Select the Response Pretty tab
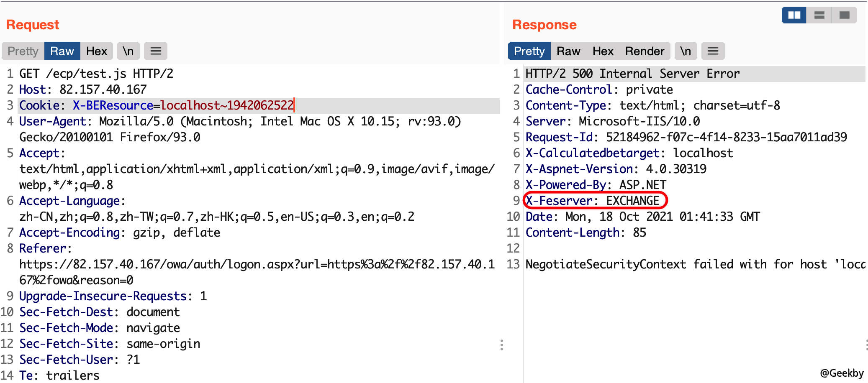 coord(529,51)
